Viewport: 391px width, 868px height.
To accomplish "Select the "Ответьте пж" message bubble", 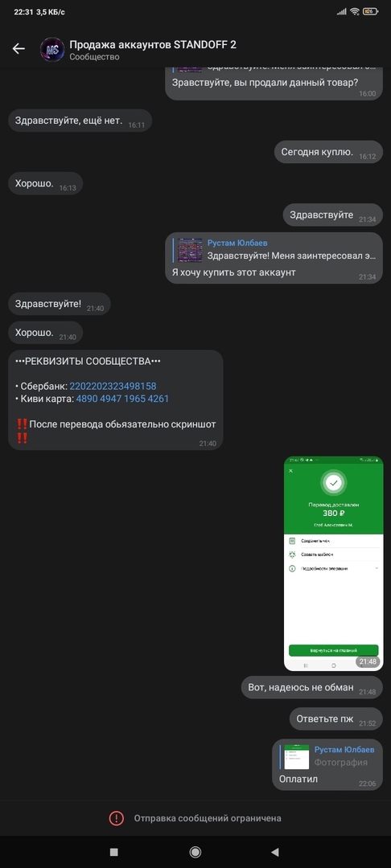I will 336,719.
